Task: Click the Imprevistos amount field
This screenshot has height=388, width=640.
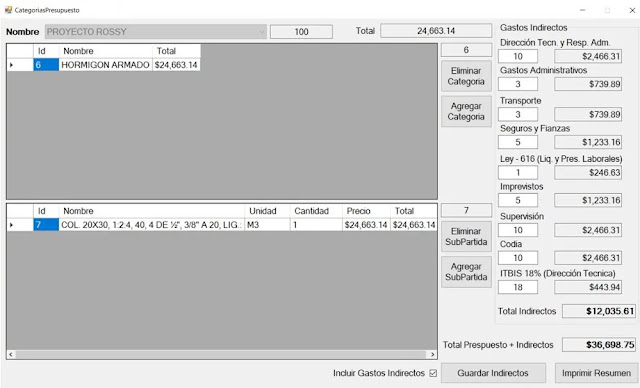Action: click(x=588, y=200)
